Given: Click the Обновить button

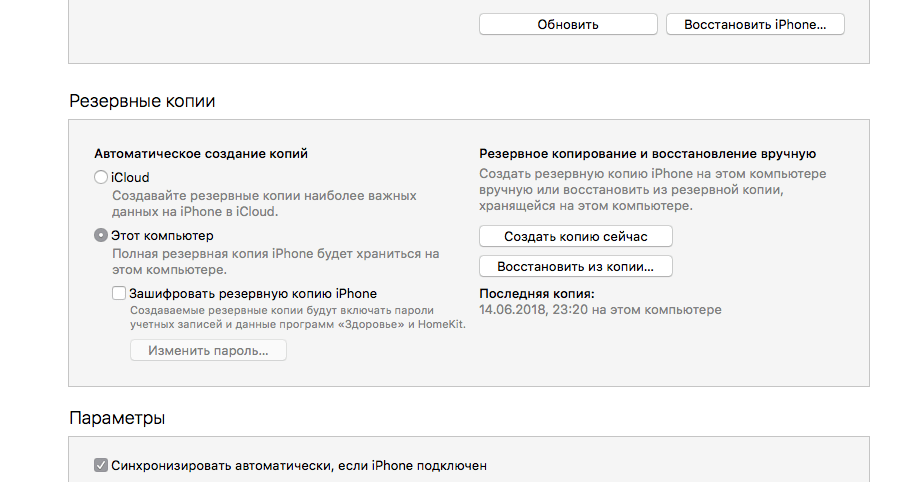Looking at the screenshot, I should coord(568,24).
